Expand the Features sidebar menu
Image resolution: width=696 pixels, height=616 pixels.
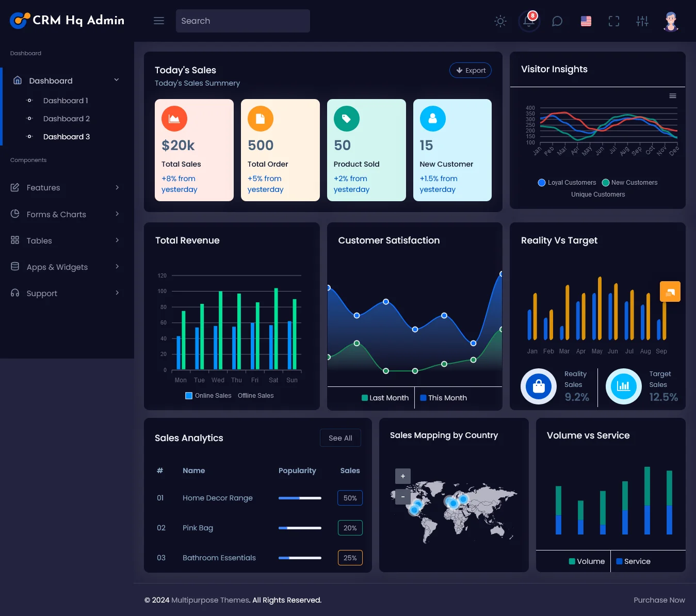(x=65, y=188)
